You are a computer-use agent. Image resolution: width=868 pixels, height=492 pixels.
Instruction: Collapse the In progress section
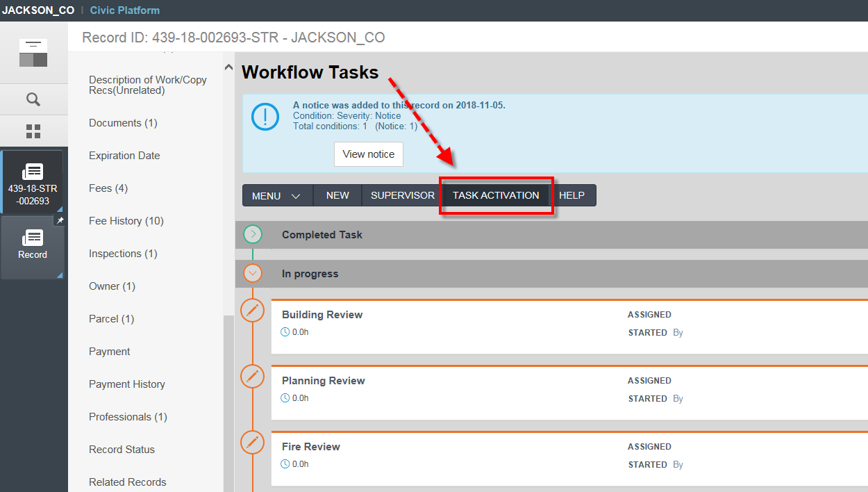point(253,274)
